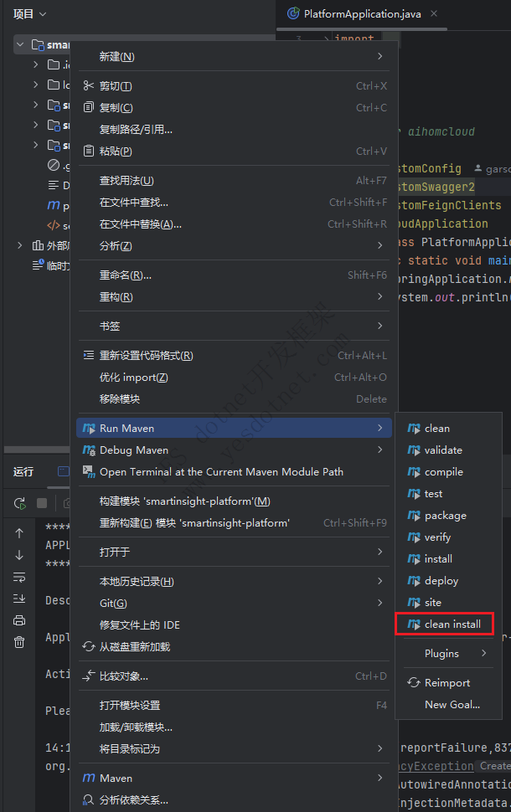
Task: Click the Reimport refresh icon
Action: click(414, 682)
